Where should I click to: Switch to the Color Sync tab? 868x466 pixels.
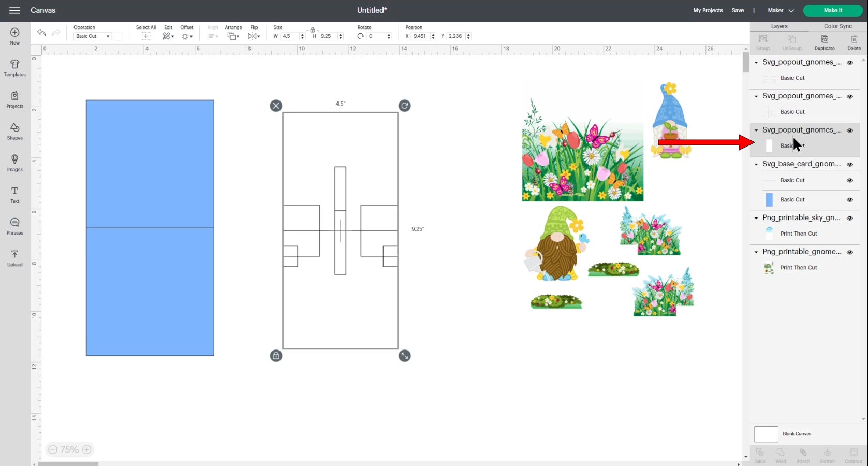click(x=837, y=26)
